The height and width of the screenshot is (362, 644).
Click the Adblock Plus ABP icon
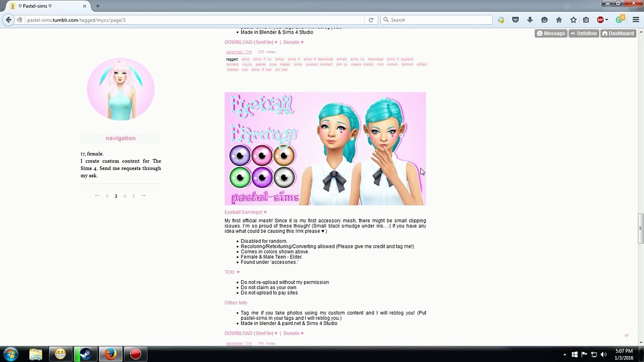600,20
